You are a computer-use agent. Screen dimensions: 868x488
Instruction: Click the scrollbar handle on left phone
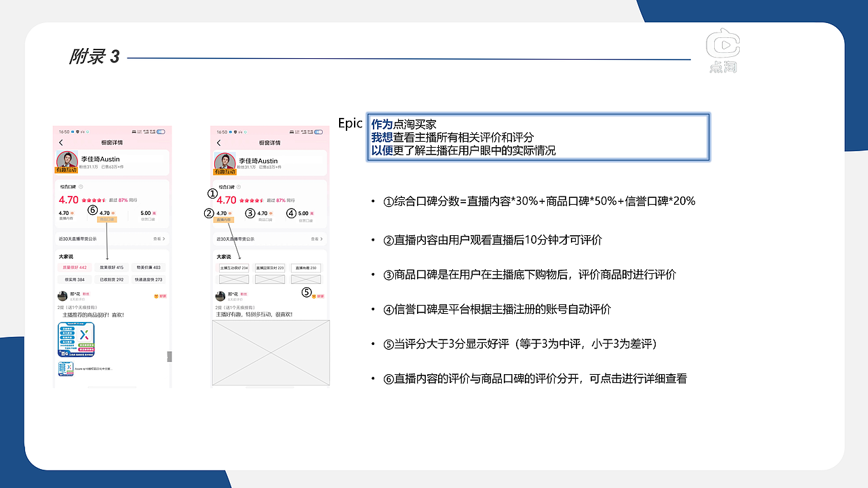tap(170, 357)
